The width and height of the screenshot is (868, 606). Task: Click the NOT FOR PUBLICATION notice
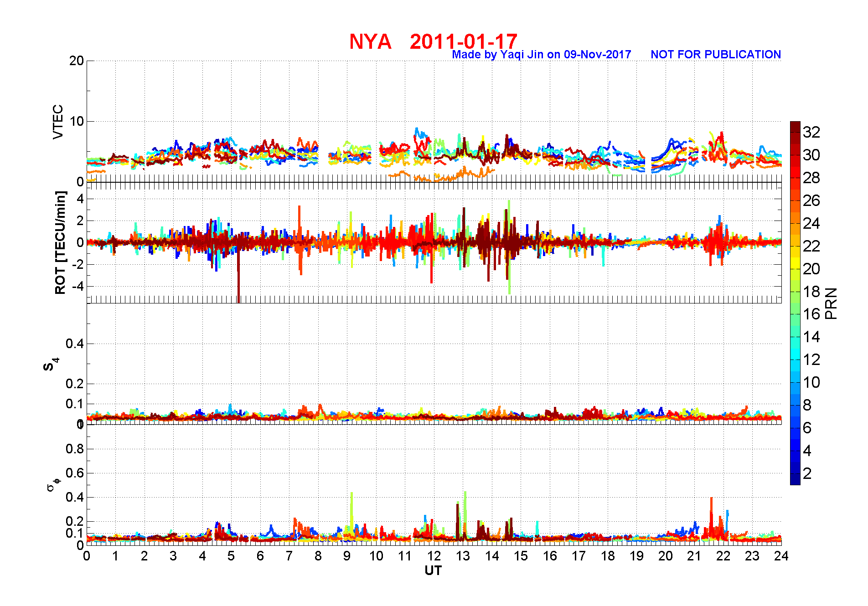point(716,55)
